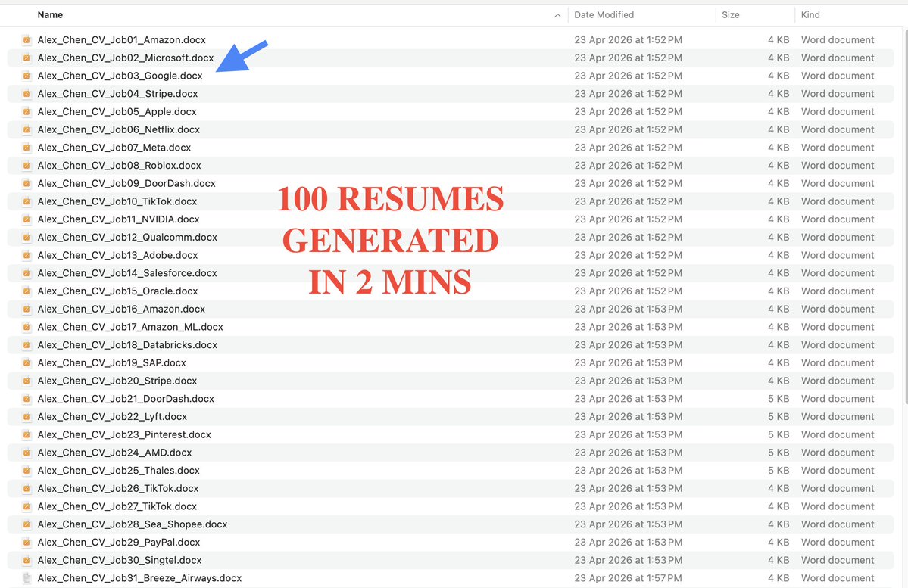The width and height of the screenshot is (908, 588).
Task: Select file name Alex_Chen_CV_Job25_Thales.docx
Action: pos(119,471)
